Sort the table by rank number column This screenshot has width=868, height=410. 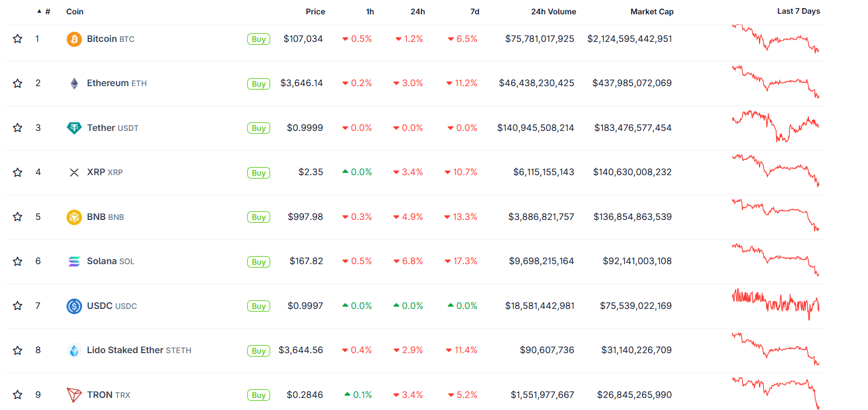click(47, 11)
